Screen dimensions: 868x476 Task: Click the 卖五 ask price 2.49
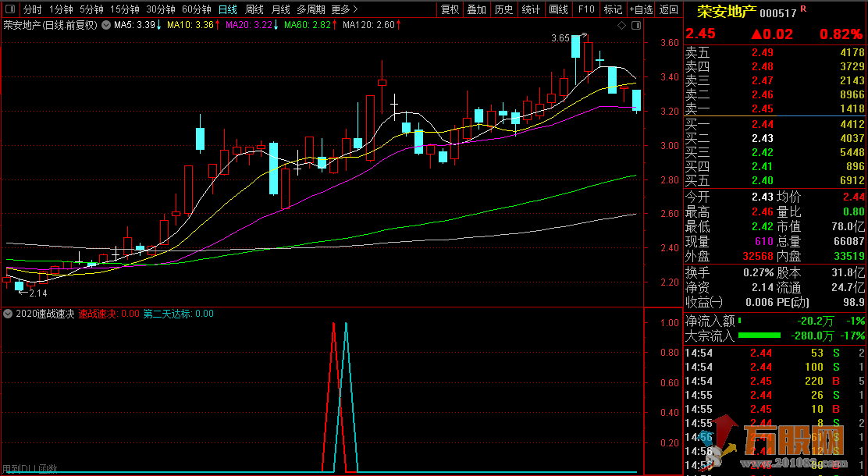763,53
